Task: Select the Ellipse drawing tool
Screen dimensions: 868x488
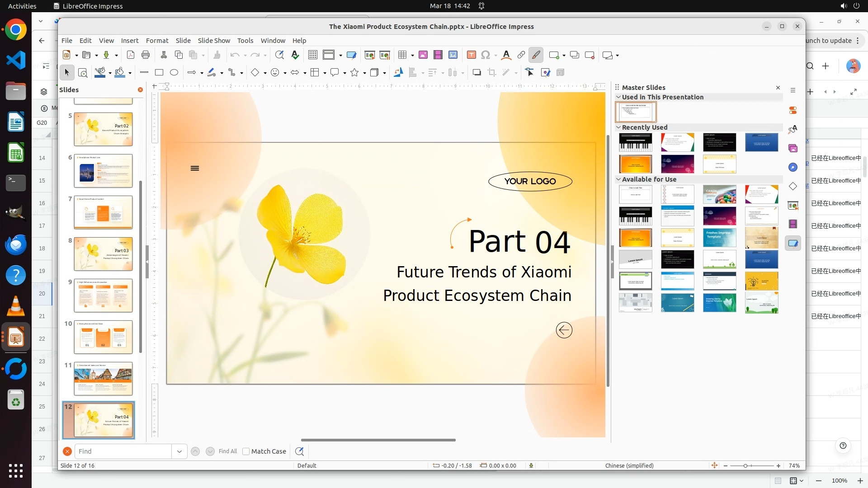Action: click(174, 72)
